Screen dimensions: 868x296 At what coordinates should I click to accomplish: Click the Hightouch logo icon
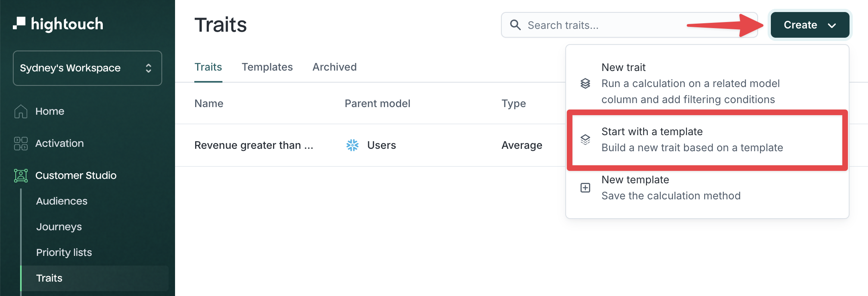tap(19, 23)
